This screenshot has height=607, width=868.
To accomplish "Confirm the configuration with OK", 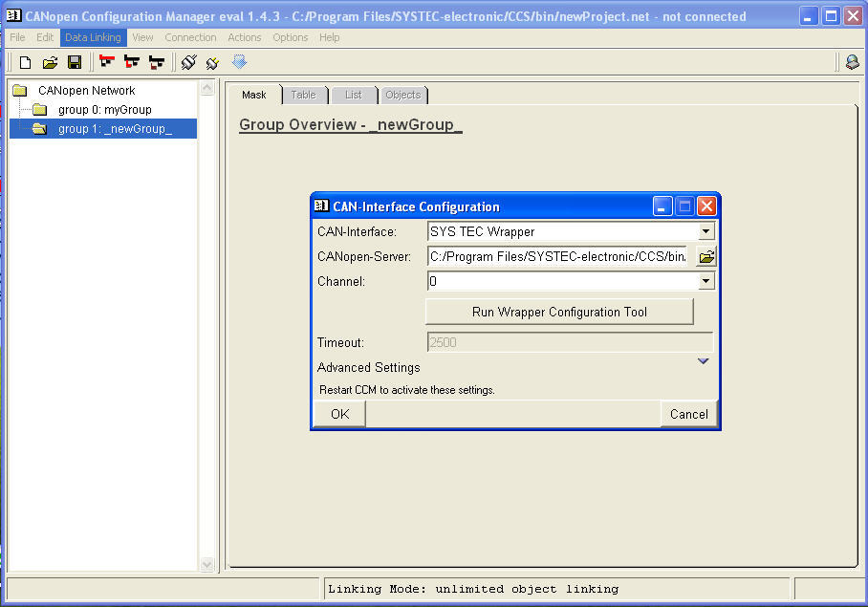I will 337,414.
